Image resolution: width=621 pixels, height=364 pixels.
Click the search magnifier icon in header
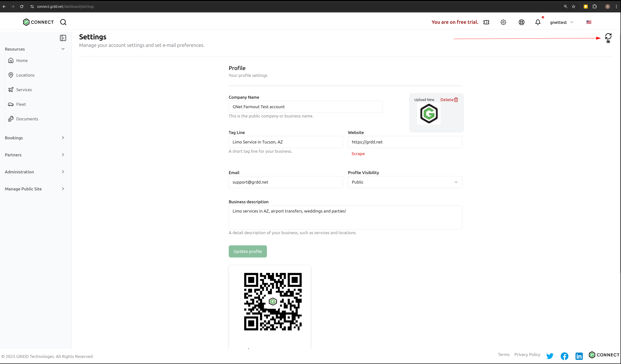point(63,22)
